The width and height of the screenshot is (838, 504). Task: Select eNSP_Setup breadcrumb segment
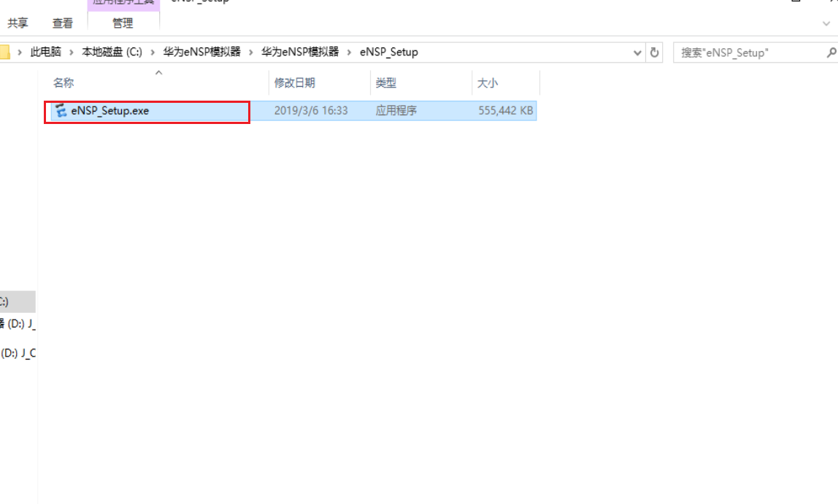click(x=388, y=52)
